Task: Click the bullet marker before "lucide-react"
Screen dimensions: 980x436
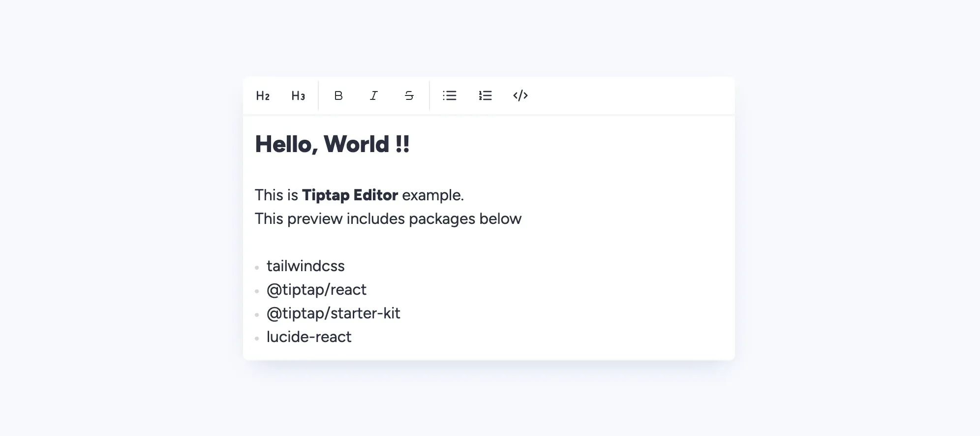Action: pyautogui.click(x=257, y=339)
